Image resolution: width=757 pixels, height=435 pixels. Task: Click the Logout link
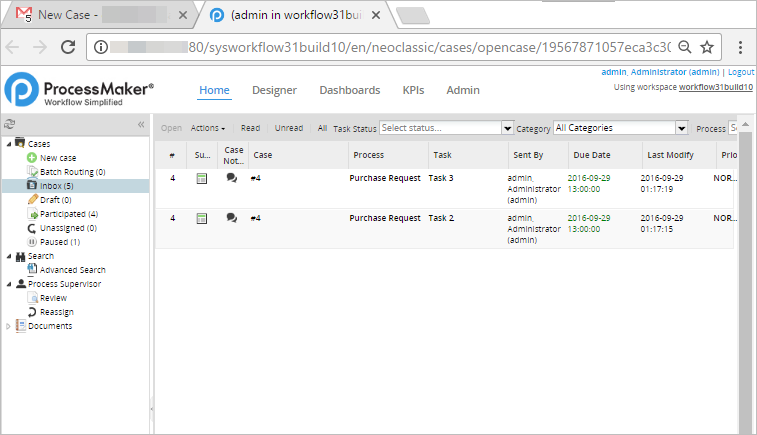pos(741,72)
